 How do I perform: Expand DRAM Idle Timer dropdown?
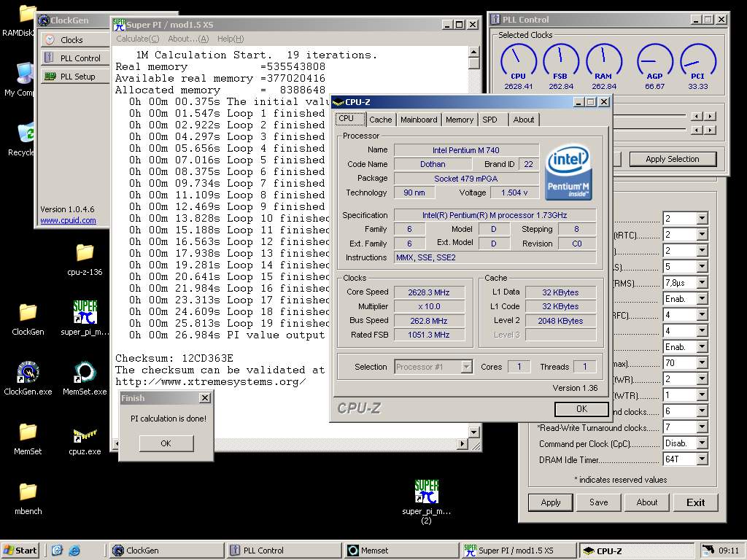pos(702,459)
